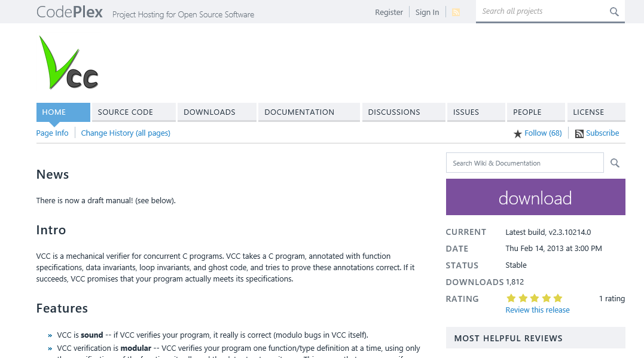Click the third rating star
The width and height of the screenshot is (644, 358).
pos(535,298)
